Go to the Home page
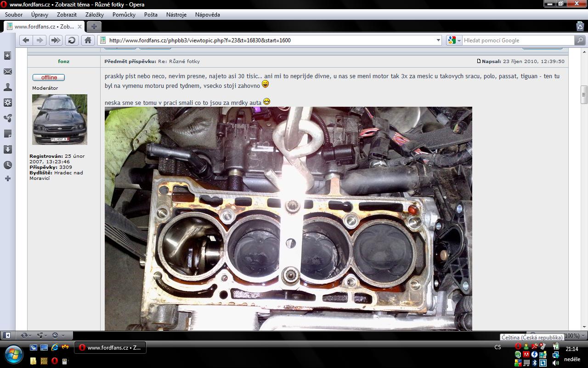The height and width of the screenshot is (368, 588). click(x=88, y=40)
